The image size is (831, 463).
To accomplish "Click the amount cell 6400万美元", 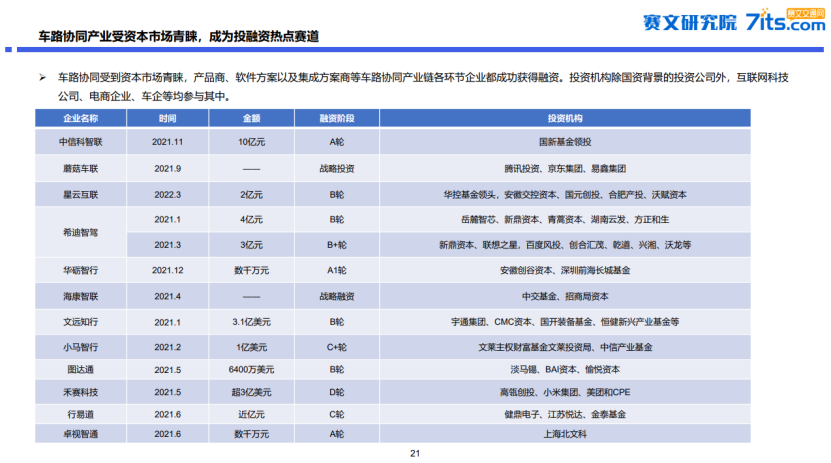I will pyautogui.click(x=251, y=369).
